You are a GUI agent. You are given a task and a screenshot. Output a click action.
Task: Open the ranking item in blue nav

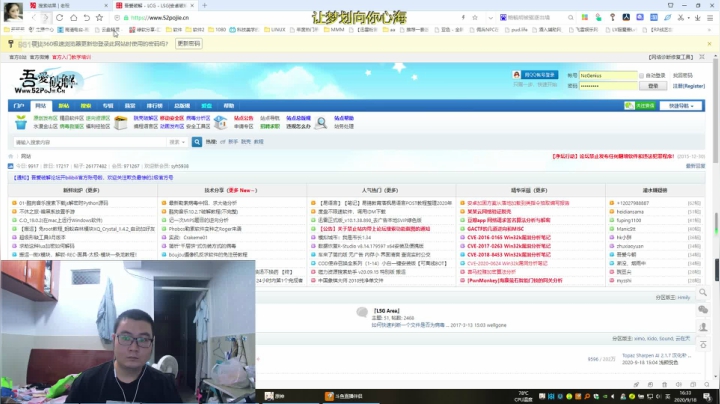click(x=154, y=106)
